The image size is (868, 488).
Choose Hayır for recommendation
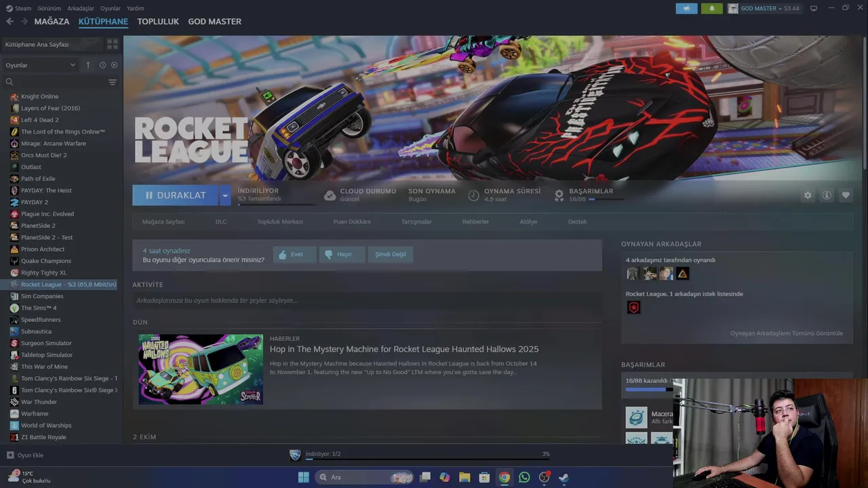click(342, 254)
